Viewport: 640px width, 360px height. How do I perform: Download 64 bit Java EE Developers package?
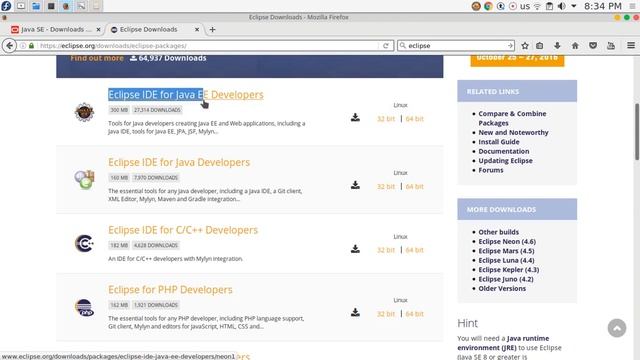[414, 119]
